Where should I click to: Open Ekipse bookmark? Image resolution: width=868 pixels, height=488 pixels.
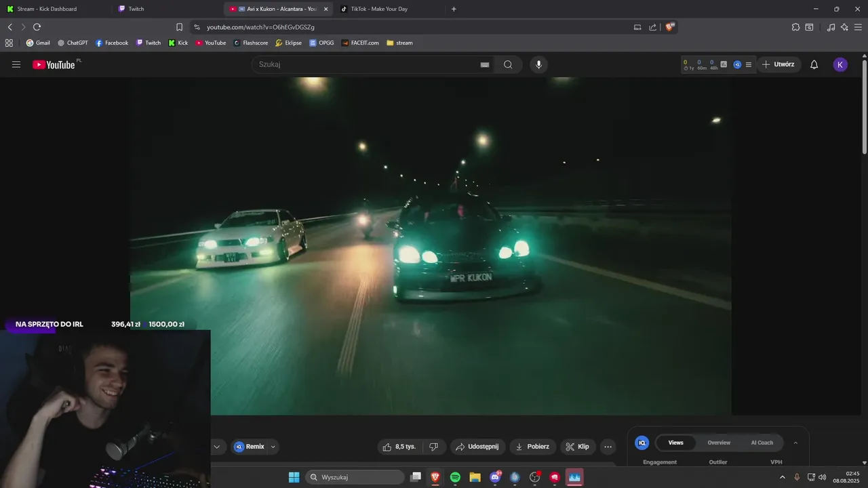(x=288, y=43)
